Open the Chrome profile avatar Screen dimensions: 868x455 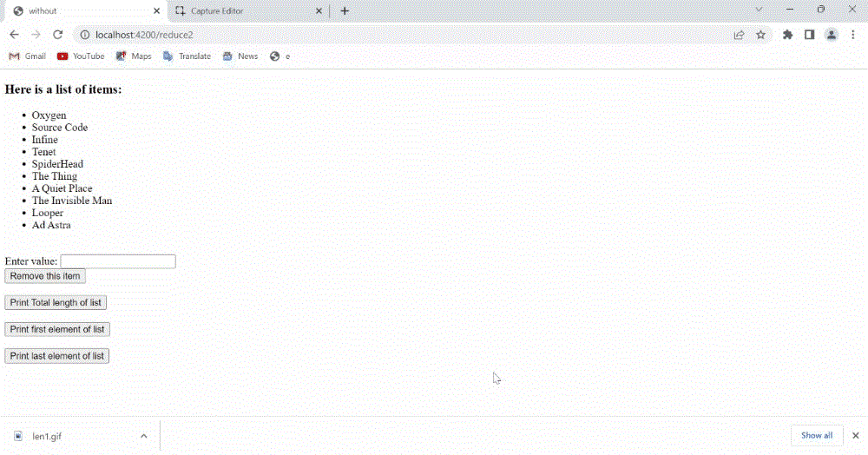[832, 35]
